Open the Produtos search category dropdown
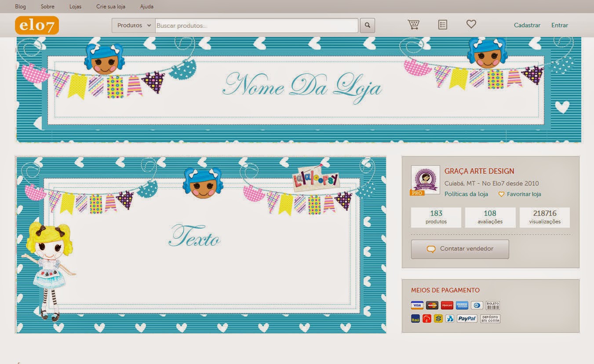The height and width of the screenshot is (364, 594). (x=134, y=25)
